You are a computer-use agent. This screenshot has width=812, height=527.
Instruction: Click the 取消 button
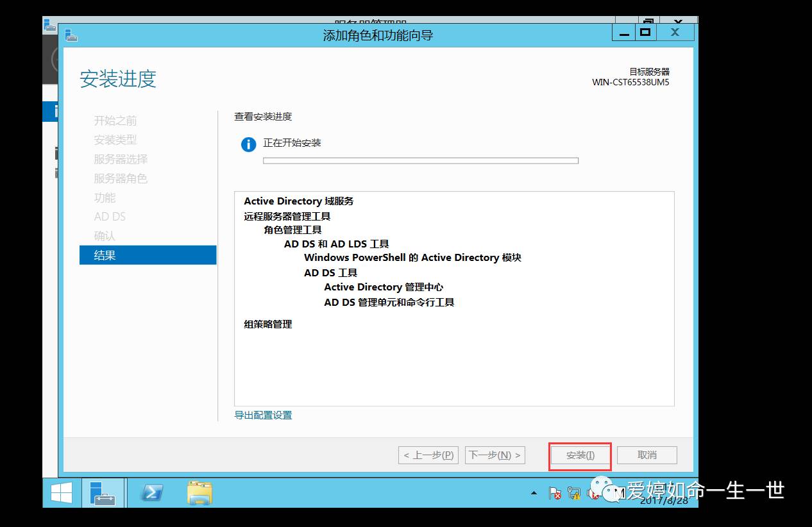[647, 455]
